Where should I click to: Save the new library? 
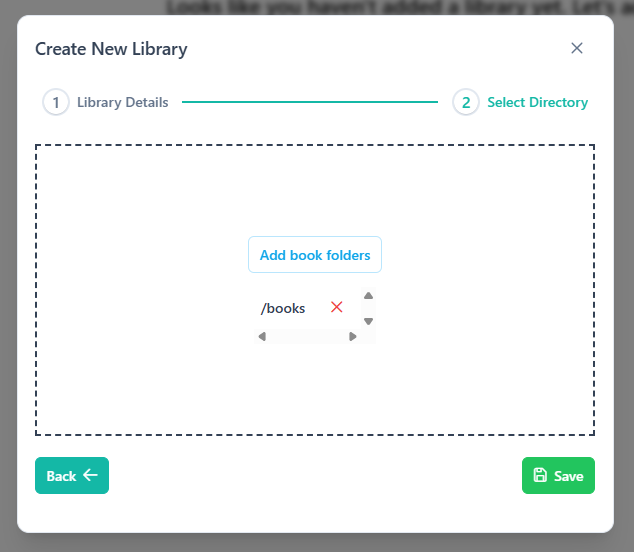[x=558, y=476]
